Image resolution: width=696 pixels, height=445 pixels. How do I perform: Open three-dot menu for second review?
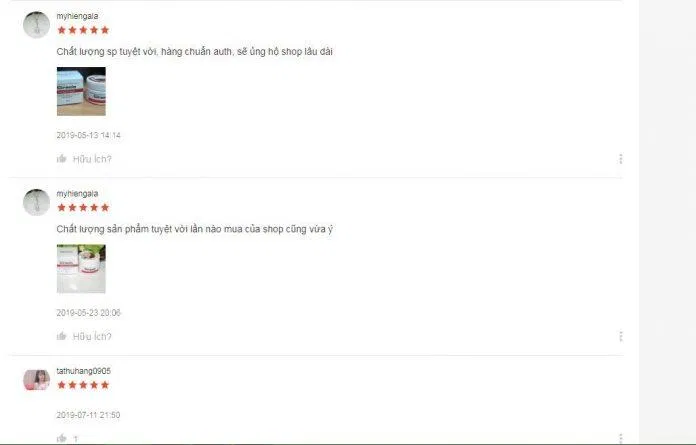(x=621, y=336)
